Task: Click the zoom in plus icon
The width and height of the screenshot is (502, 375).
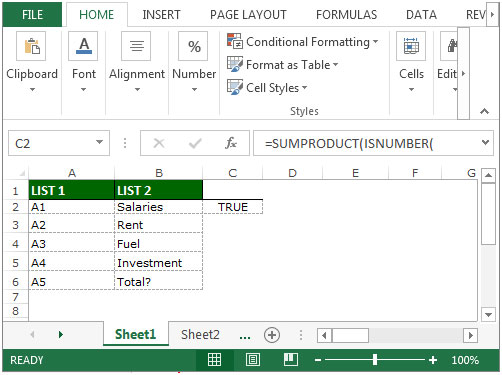Action: tap(433, 360)
